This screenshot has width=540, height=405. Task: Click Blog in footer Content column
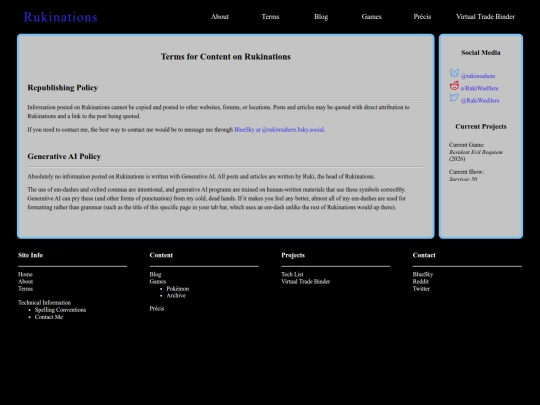point(155,274)
